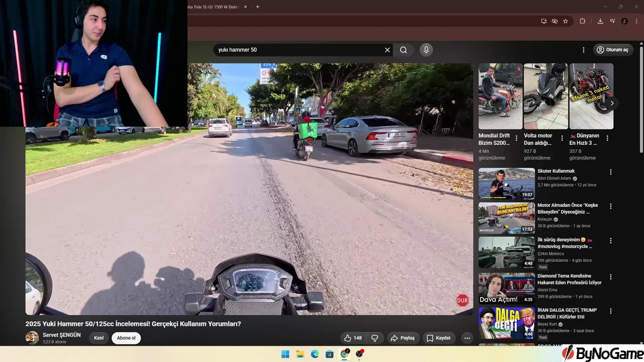Screen dimensions: 644x362
Task: Save video with Kaydet button
Action: coord(439,338)
